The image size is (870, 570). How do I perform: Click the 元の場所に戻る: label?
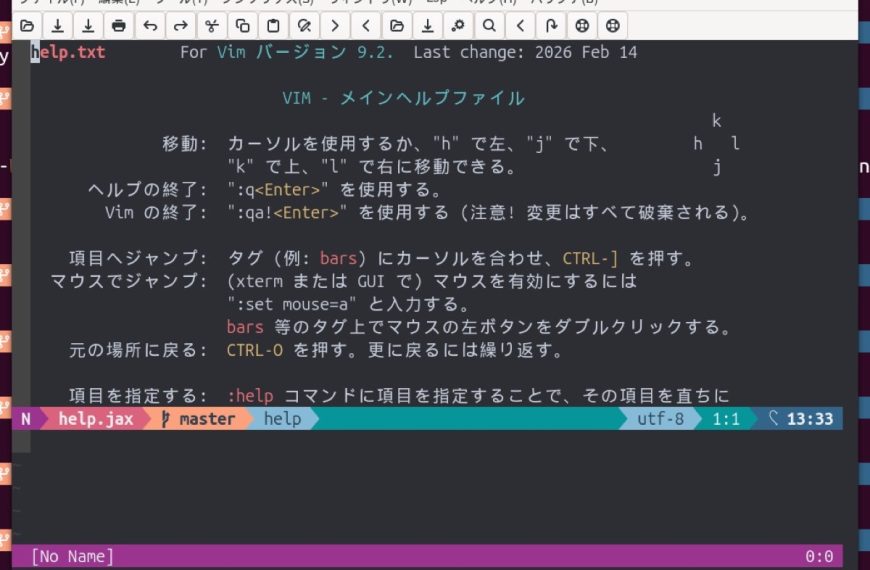coord(138,350)
